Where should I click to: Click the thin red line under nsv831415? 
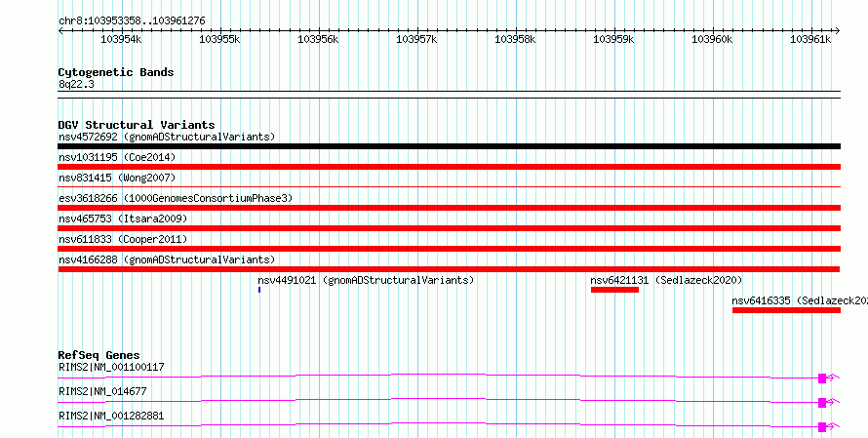[449, 186]
